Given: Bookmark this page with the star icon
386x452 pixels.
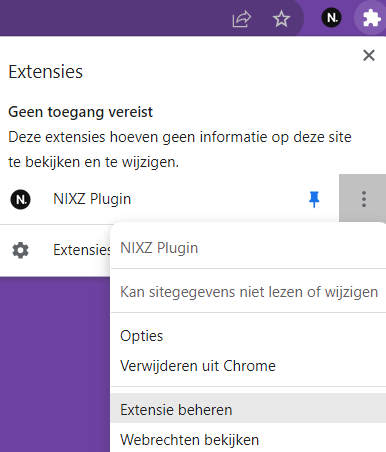Looking at the screenshot, I should tap(281, 18).
